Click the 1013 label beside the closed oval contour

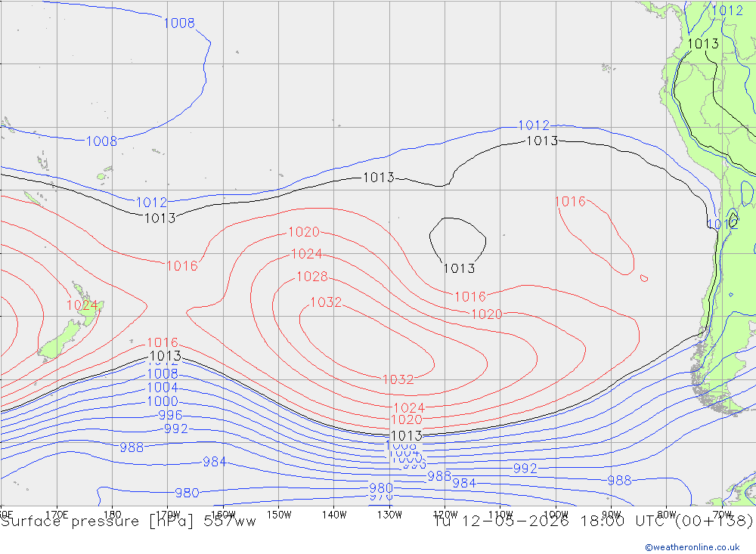pos(459,268)
